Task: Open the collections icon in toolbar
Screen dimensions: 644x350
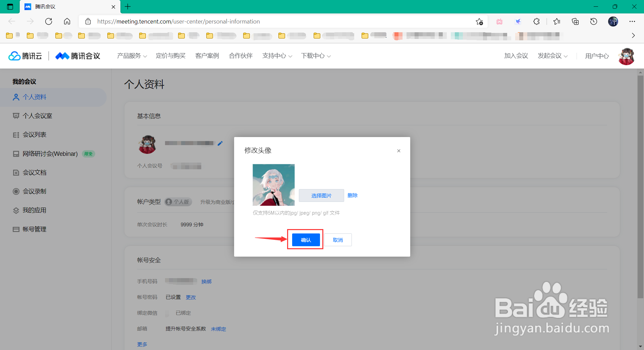Action: [x=575, y=21]
